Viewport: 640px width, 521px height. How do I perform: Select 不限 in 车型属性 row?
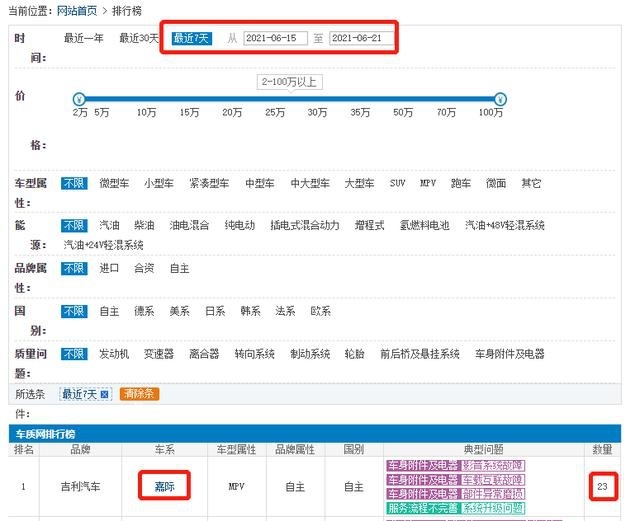pyautogui.click(x=74, y=183)
